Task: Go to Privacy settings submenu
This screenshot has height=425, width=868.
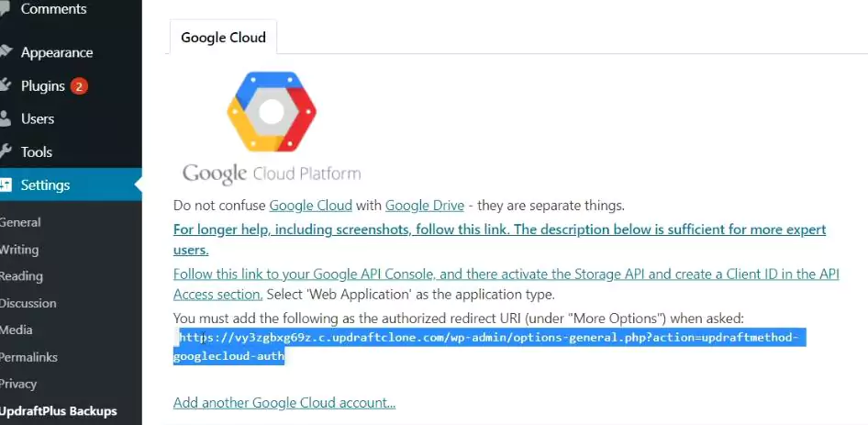Action: (18, 384)
